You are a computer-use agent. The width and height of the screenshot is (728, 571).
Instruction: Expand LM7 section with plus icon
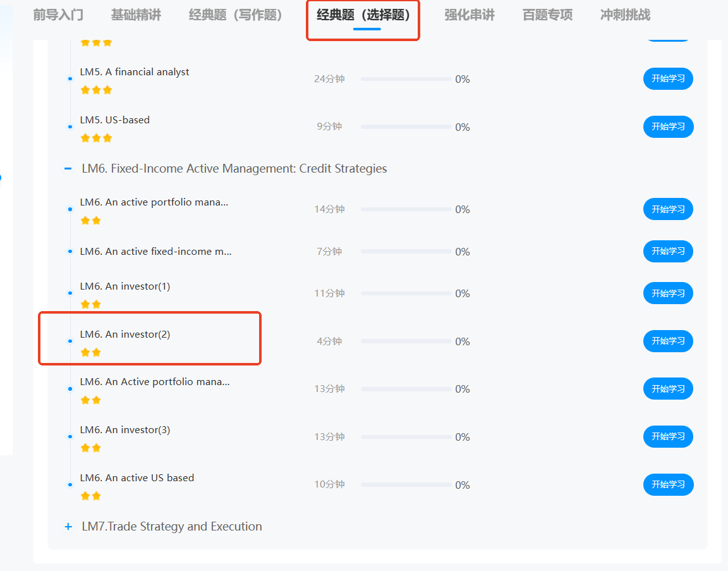[x=68, y=526]
